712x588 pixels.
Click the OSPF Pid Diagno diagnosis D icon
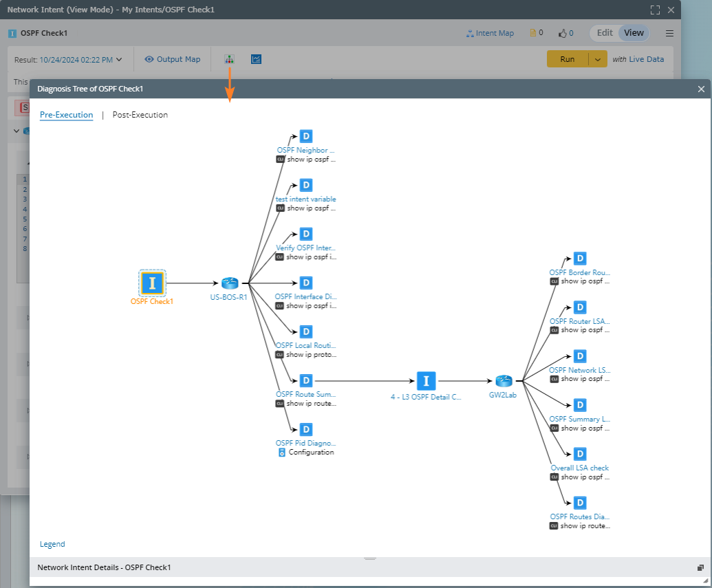pyautogui.click(x=306, y=430)
